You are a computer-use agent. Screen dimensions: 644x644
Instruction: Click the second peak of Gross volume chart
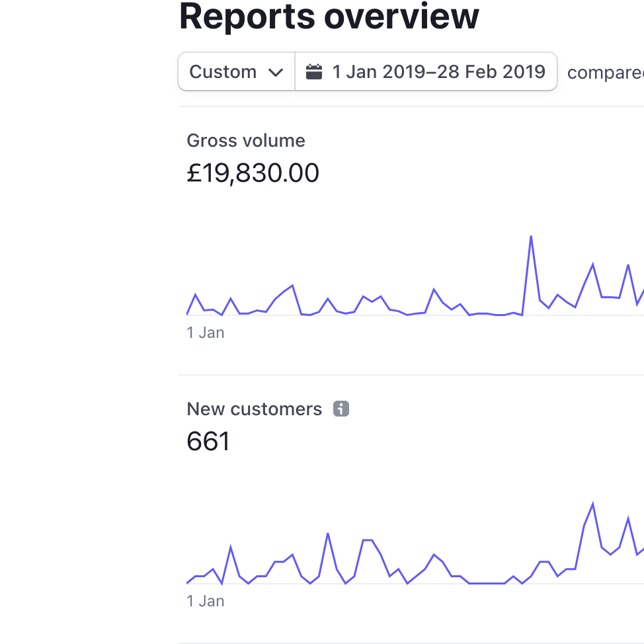click(x=592, y=264)
